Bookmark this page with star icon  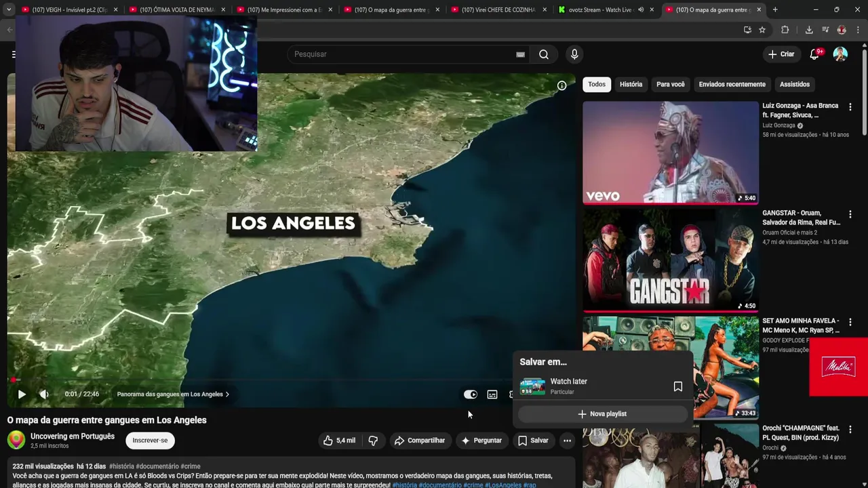click(762, 30)
